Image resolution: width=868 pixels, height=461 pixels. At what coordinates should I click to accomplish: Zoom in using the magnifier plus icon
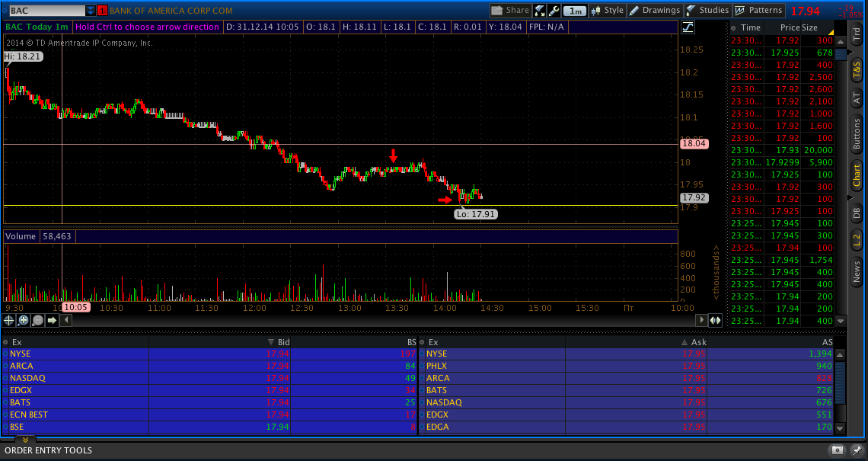click(24, 320)
